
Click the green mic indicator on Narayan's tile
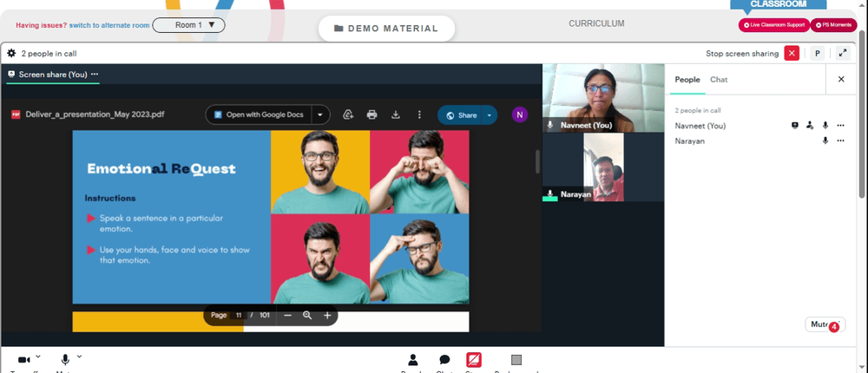(550, 194)
